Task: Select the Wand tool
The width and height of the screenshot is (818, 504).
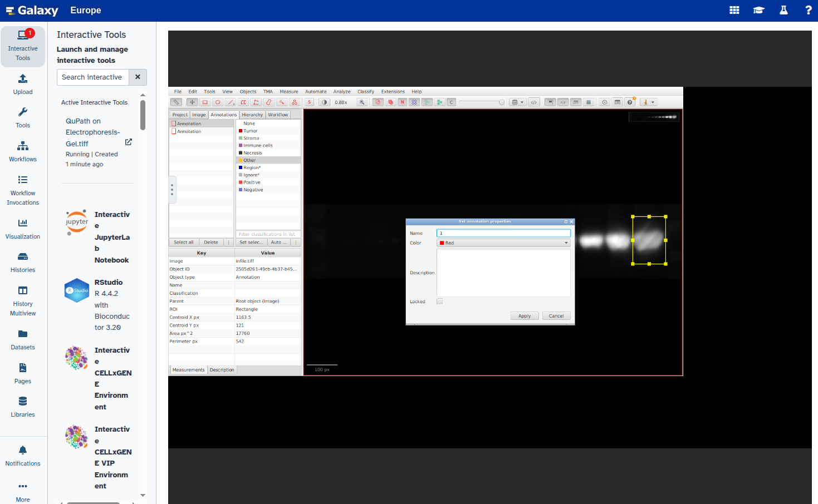Action: coord(282,102)
